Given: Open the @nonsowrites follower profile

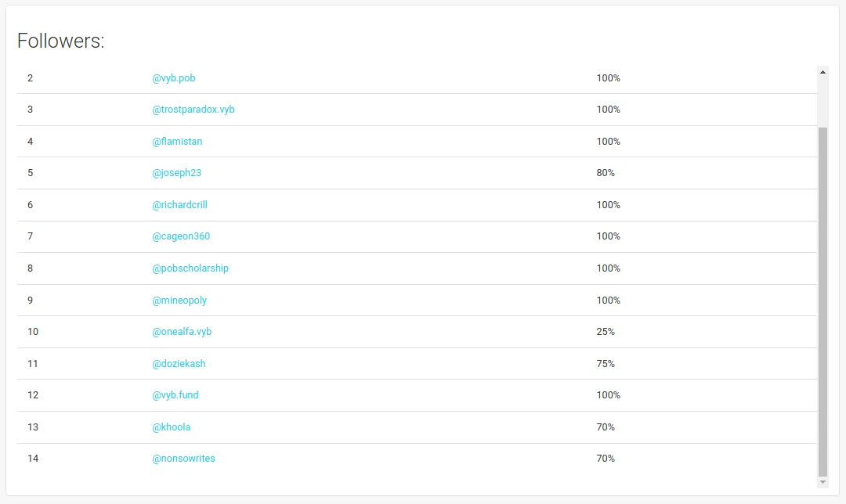Looking at the screenshot, I should point(183,459).
